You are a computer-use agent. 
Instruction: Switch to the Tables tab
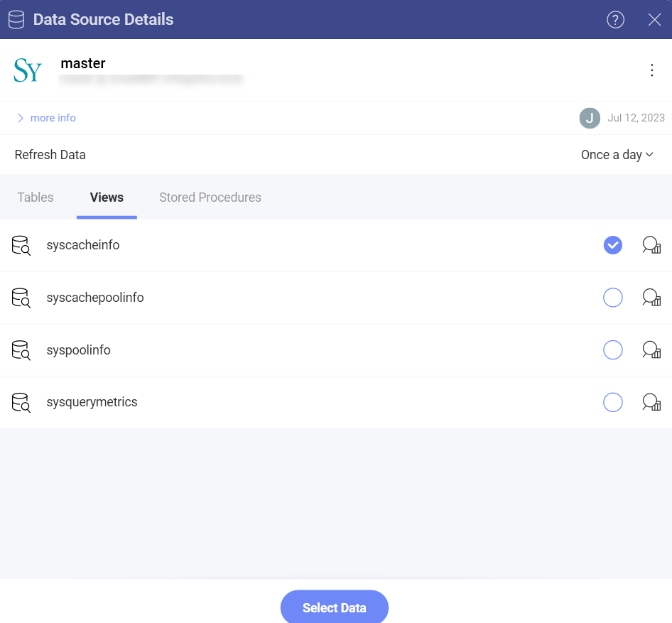point(35,197)
